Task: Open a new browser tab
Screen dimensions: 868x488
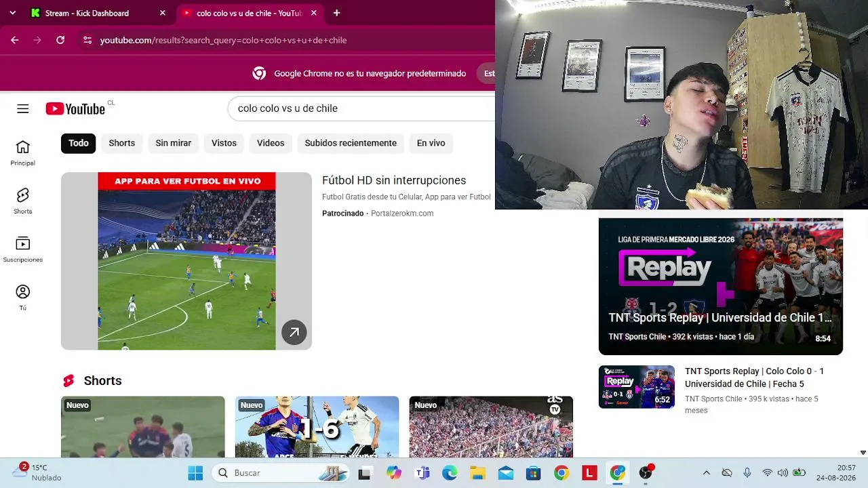Action: (336, 13)
